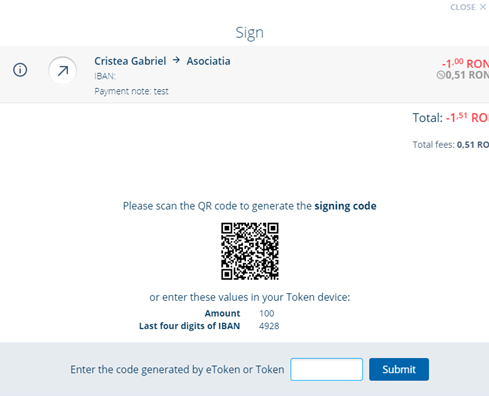Click the fee clock icon next to 0,51 RON
Image resolution: width=489 pixels, height=396 pixels.
(440, 75)
